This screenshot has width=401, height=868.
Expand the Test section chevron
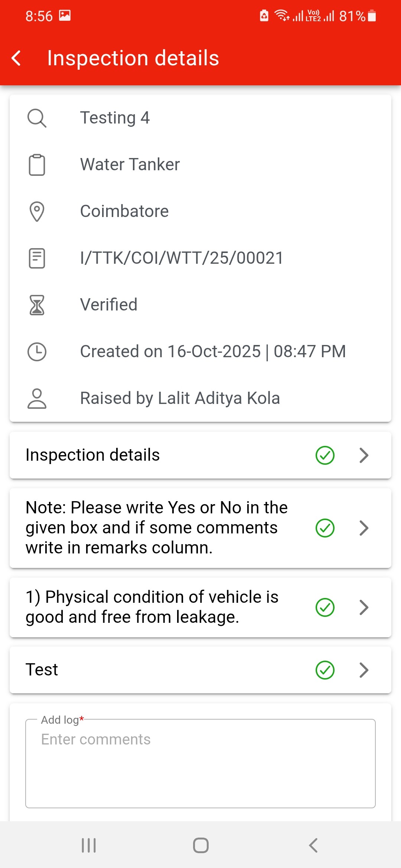point(364,670)
